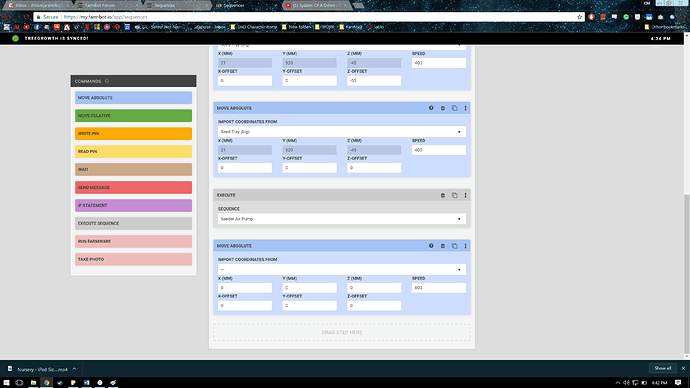The image size is (690, 388).
Task: Open import coordinates dropdown in last step
Action: click(x=342, y=269)
